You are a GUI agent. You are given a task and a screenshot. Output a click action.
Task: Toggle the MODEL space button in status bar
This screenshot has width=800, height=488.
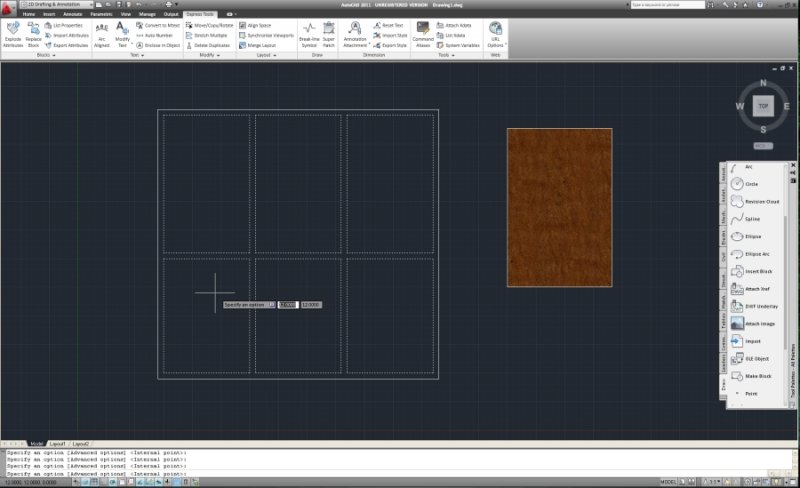(668, 482)
